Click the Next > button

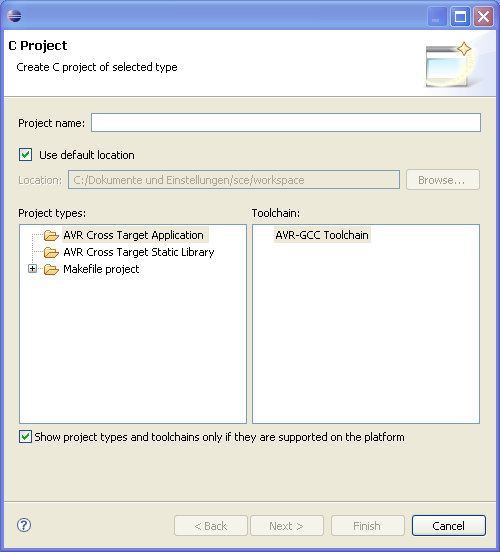click(x=287, y=526)
